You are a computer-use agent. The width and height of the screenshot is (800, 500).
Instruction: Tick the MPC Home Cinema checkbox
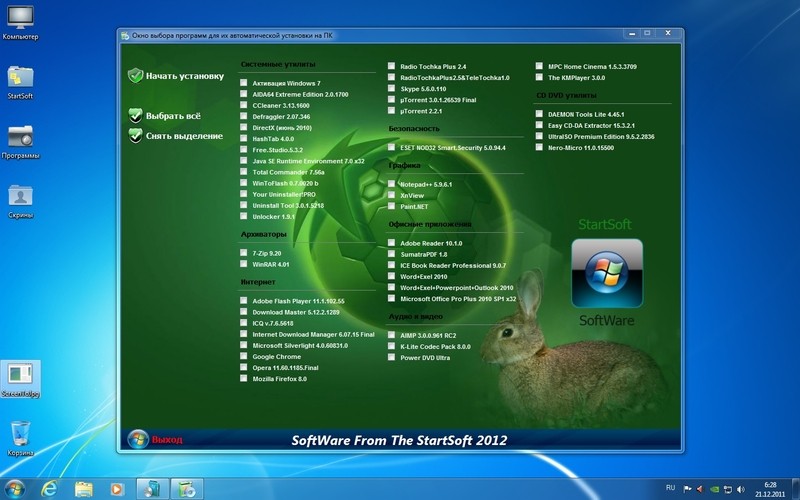pos(539,66)
